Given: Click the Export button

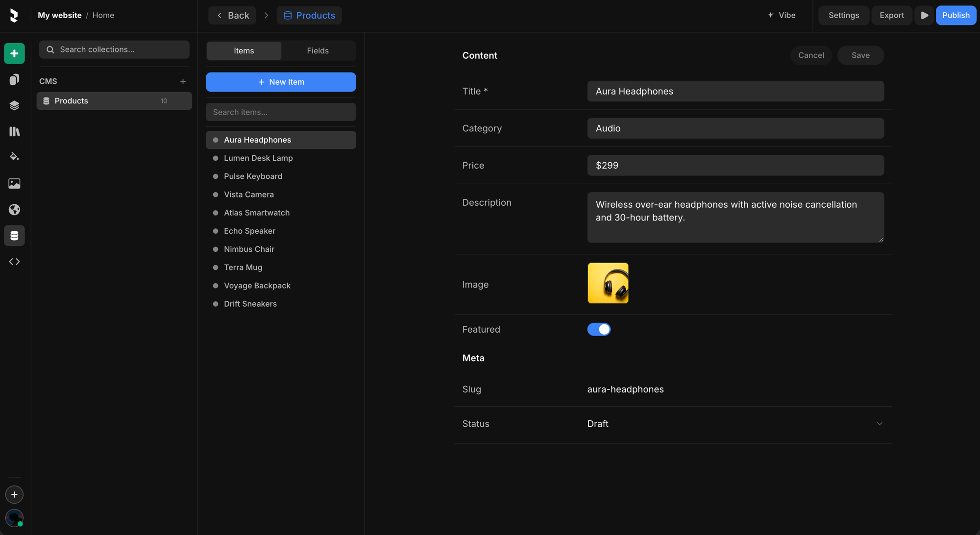Looking at the screenshot, I should coord(892,15).
